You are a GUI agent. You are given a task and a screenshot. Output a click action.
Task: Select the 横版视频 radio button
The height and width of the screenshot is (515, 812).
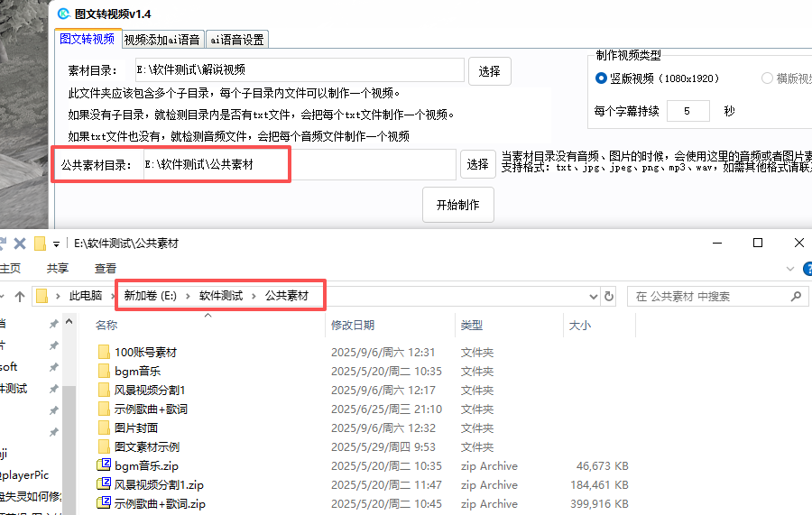[768, 78]
